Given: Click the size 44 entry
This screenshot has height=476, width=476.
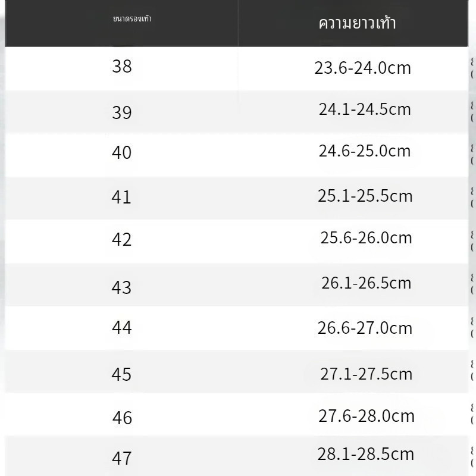Looking at the screenshot, I should point(122,327).
